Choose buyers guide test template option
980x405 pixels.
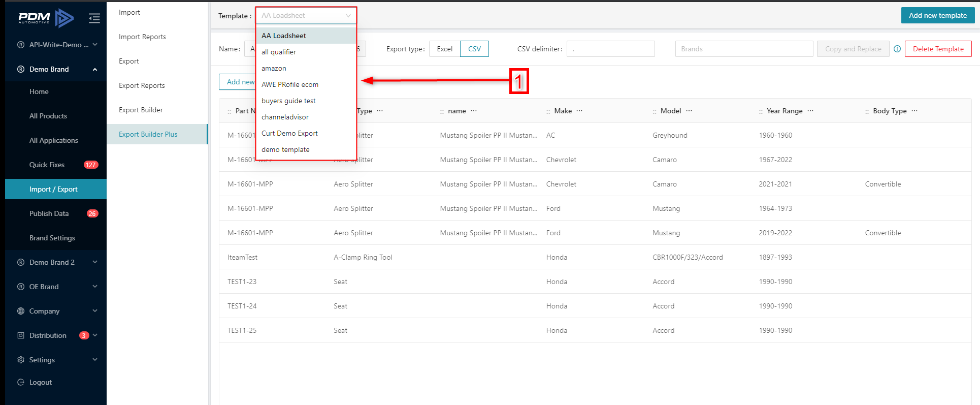(x=306, y=101)
